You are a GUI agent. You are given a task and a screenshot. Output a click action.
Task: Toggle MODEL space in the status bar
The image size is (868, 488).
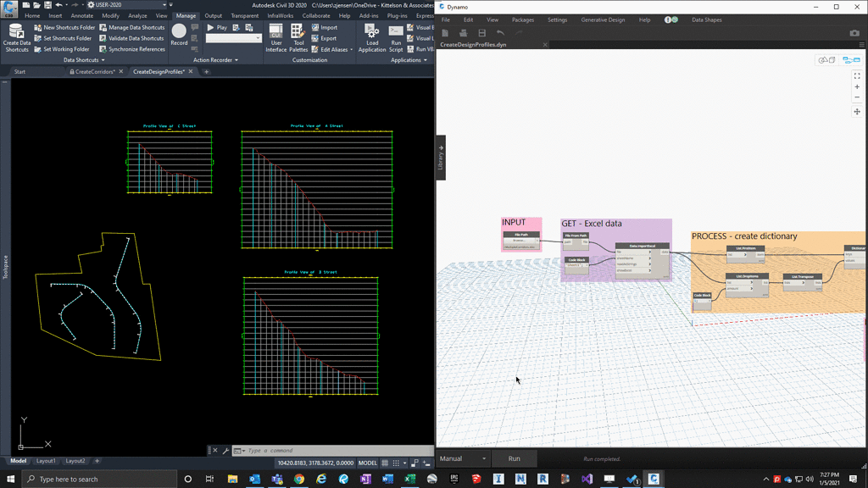(x=368, y=463)
